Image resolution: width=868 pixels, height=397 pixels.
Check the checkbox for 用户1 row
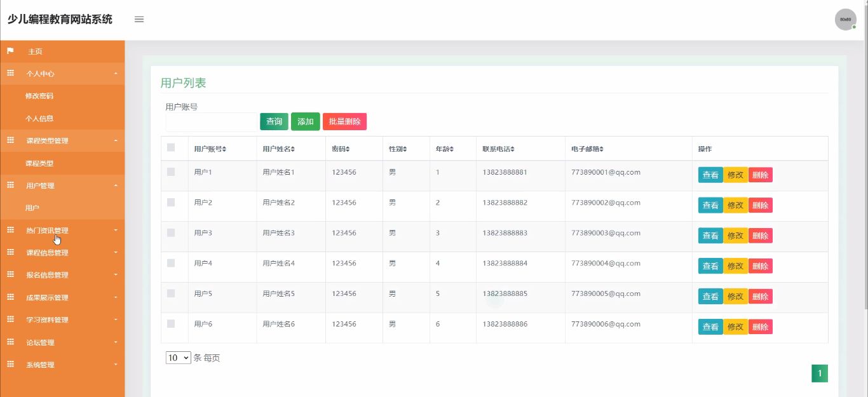[x=171, y=172]
